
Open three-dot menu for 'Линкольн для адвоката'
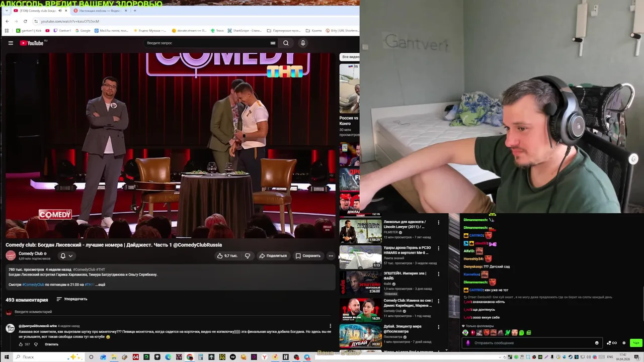(x=438, y=222)
